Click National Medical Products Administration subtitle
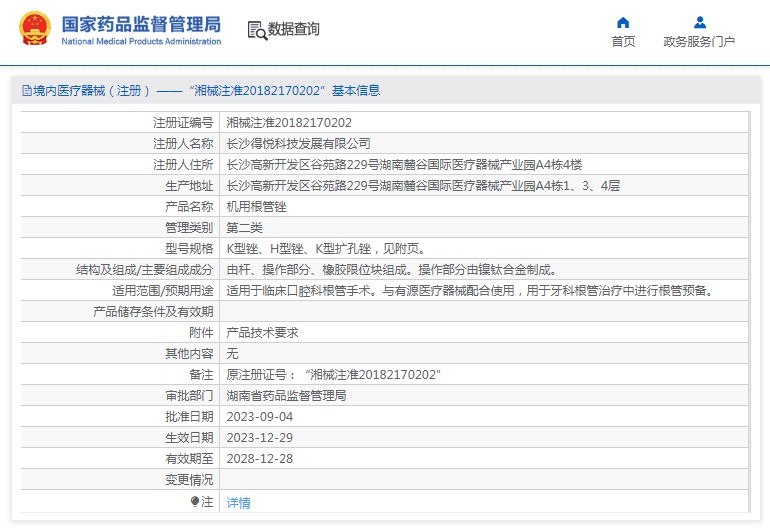 tap(141, 42)
